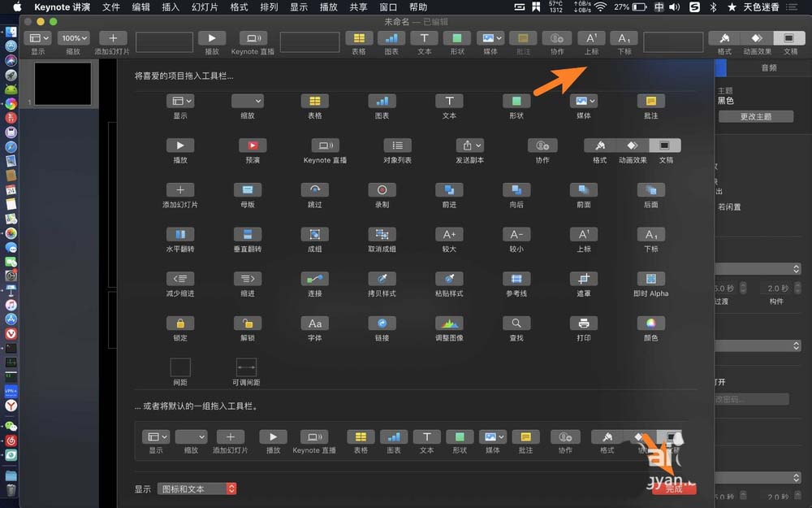Click the 更改主题 button

755,116
